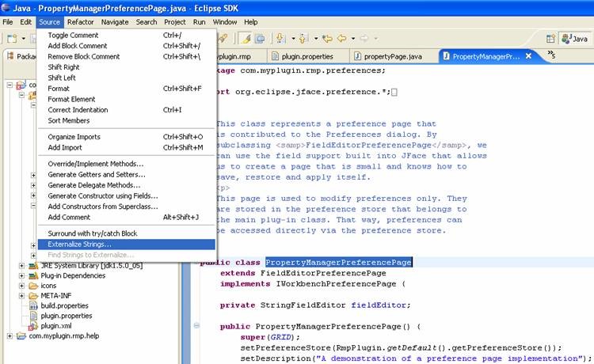Open the Search menu
The width and height of the screenshot is (594, 364).
click(x=147, y=22)
